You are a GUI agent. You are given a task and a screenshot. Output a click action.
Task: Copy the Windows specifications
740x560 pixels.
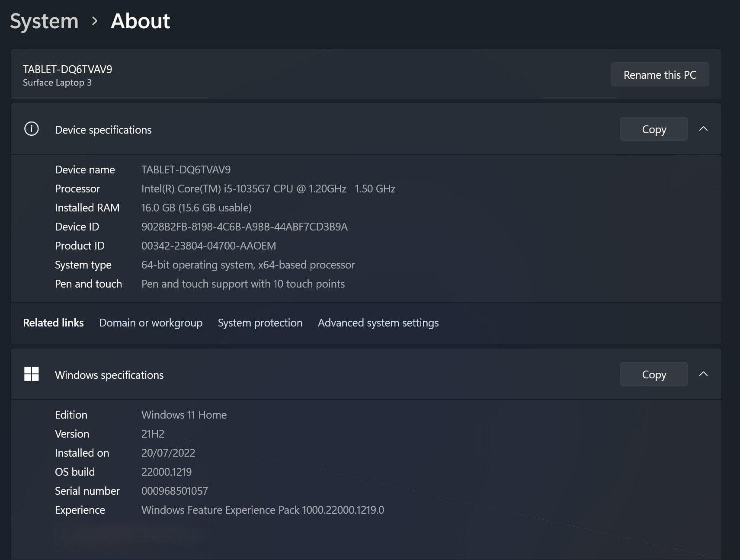[654, 374]
